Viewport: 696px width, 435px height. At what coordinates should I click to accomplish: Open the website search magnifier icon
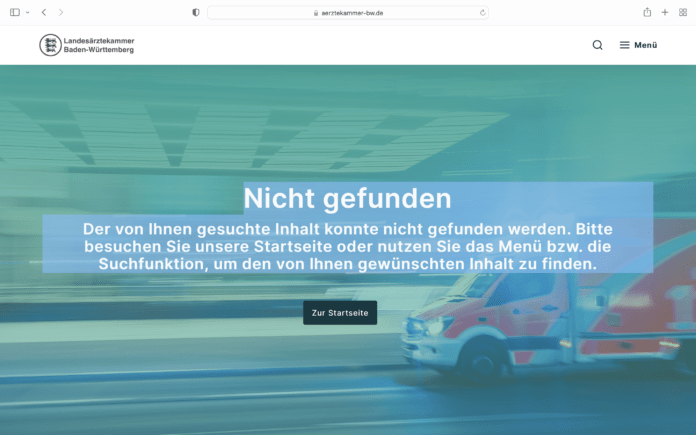tap(597, 45)
